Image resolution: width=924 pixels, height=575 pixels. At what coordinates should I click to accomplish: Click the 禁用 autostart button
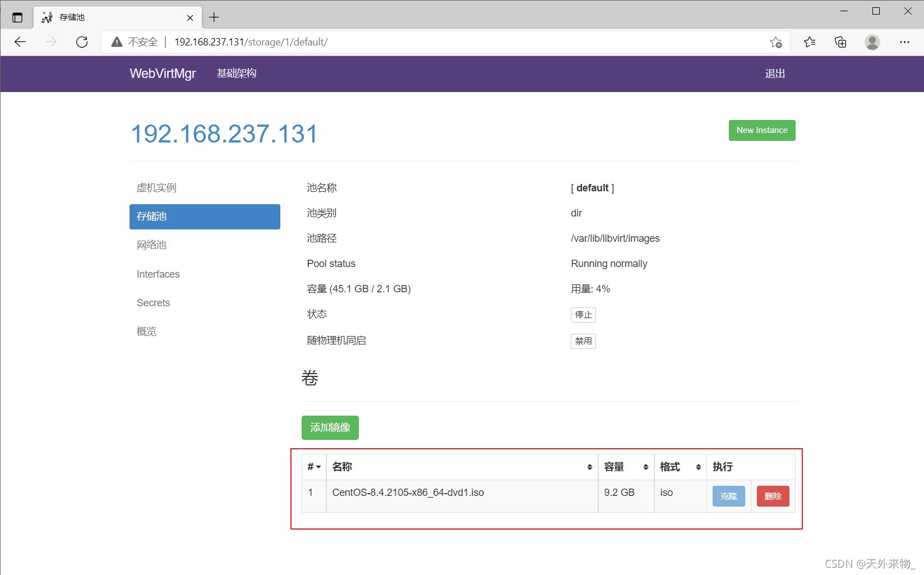(x=583, y=341)
